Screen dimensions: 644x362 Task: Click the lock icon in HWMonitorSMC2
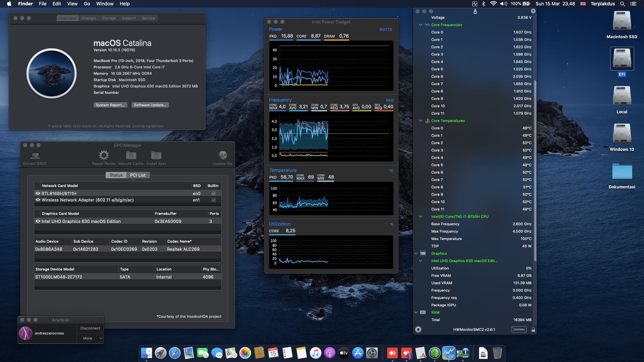pos(533,329)
